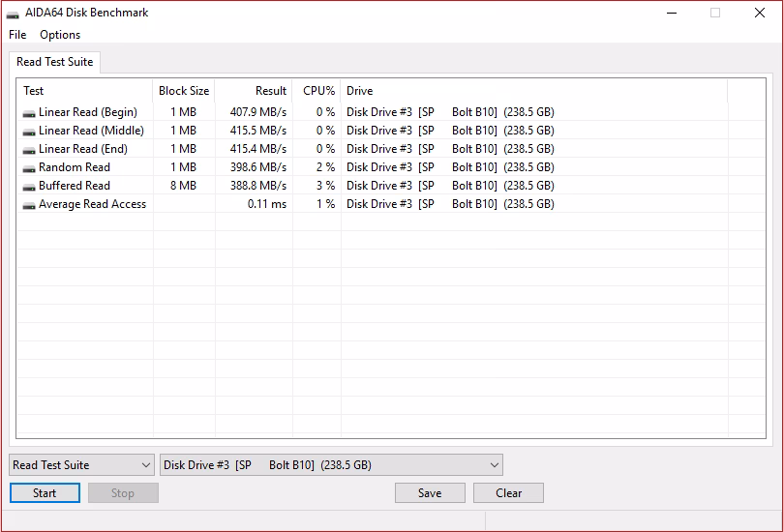Select the Average Read Access test name
The image size is (784, 532).
tap(92, 204)
